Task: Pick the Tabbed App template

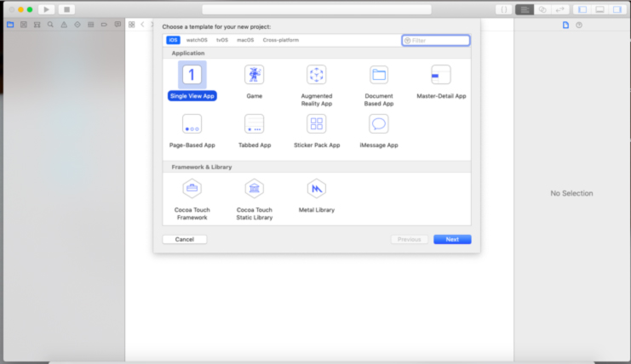Action: [x=254, y=125]
